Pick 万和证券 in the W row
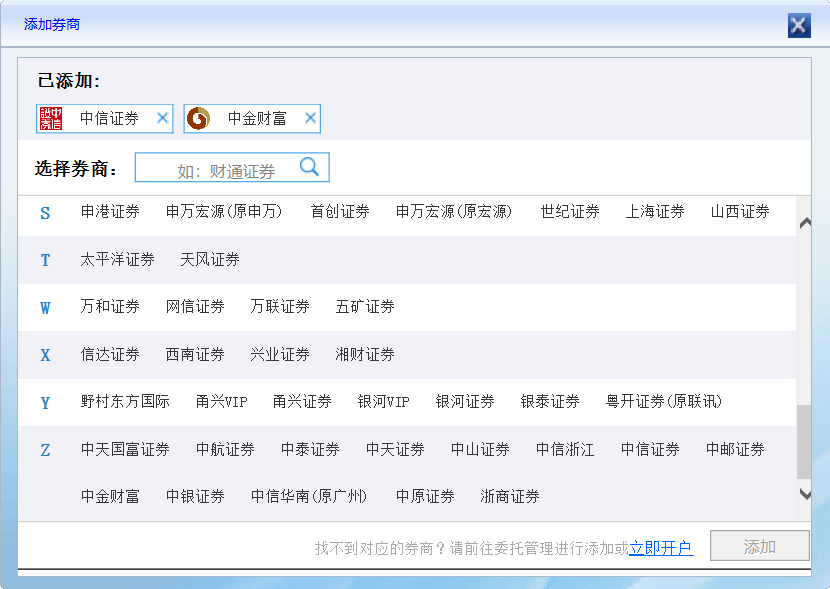This screenshot has width=830, height=589. click(110, 306)
